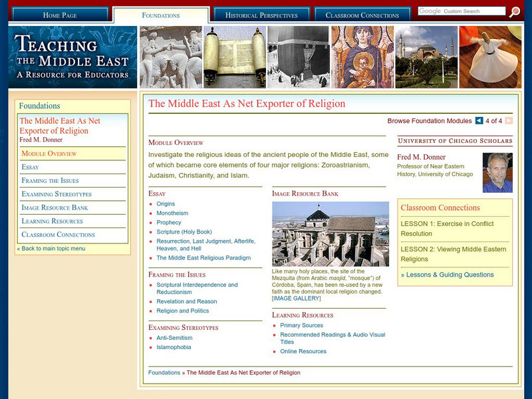Click the Teaching the Middle East logo

pyautogui.click(x=72, y=57)
